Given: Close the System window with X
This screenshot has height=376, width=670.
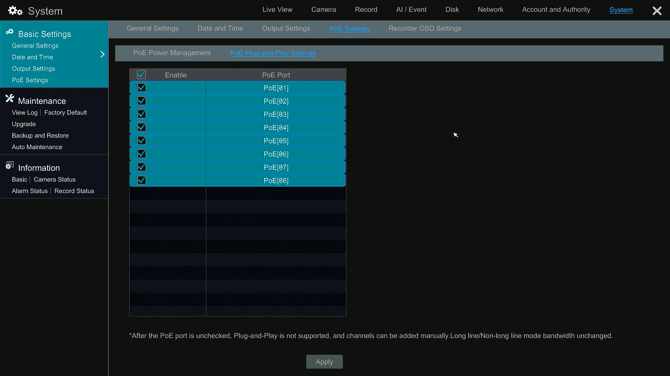Looking at the screenshot, I should 657,11.
